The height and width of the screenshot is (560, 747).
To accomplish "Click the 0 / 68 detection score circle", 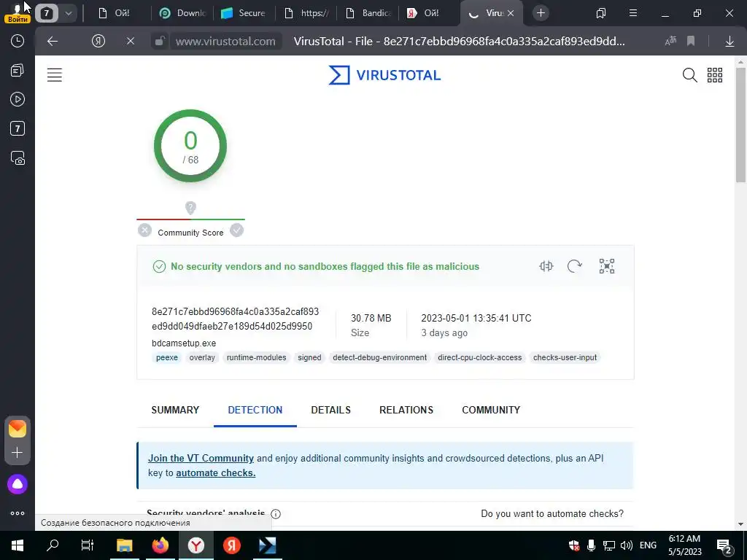I will [x=190, y=146].
